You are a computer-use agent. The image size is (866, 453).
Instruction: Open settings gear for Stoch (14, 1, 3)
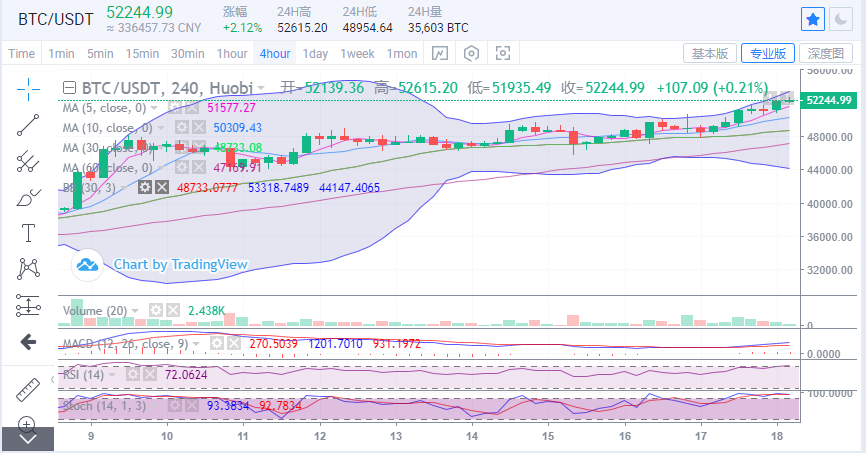[175, 405]
